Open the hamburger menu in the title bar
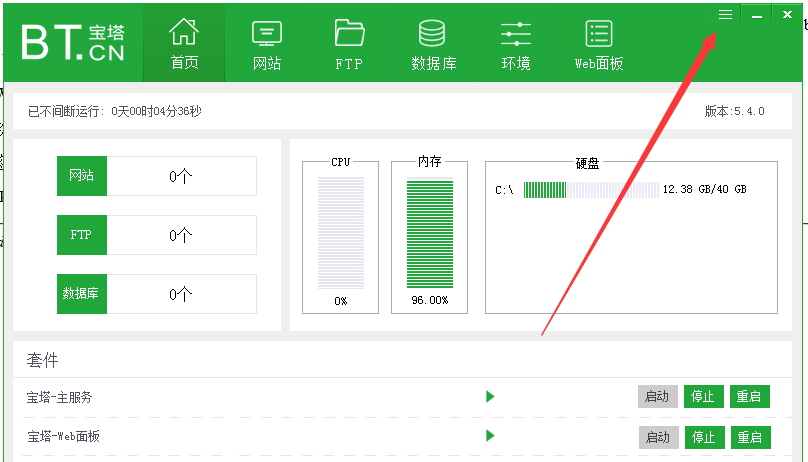This screenshot has width=808, height=462. [725, 14]
